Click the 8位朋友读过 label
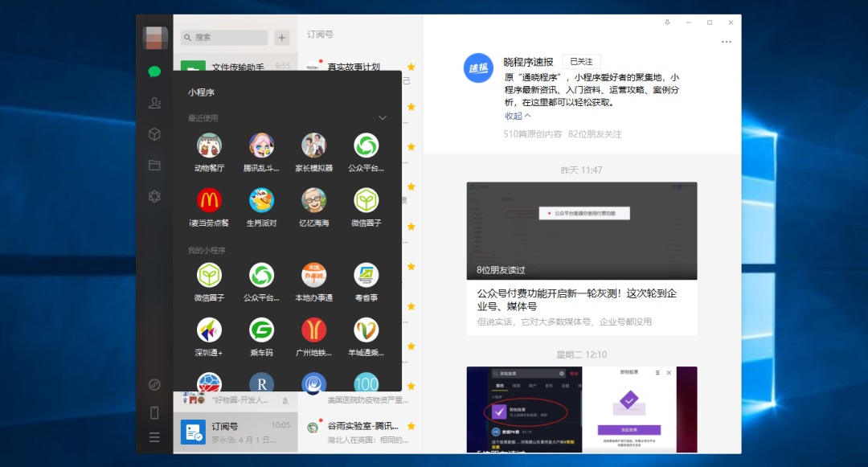Image resolution: width=868 pixels, height=467 pixels. tap(501, 270)
